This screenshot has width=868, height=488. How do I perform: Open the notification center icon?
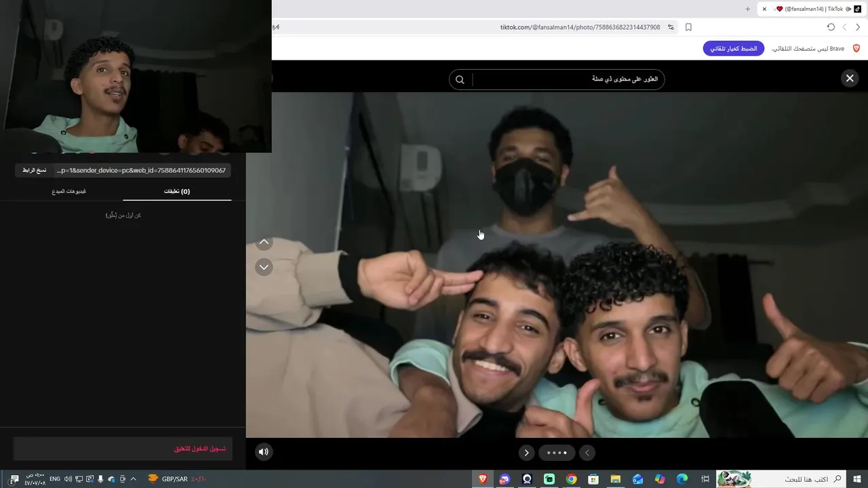click(x=15, y=479)
